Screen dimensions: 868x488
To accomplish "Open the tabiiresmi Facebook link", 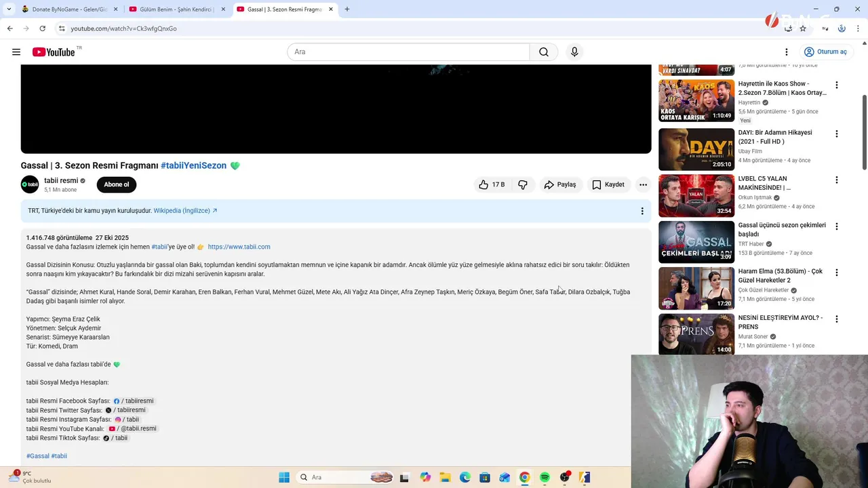I will (x=134, y=401).
